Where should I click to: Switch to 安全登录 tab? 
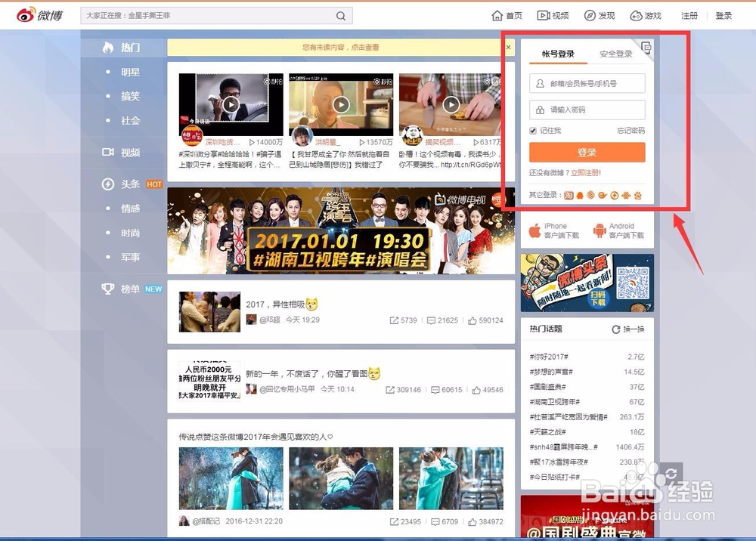tap(615, 54)
